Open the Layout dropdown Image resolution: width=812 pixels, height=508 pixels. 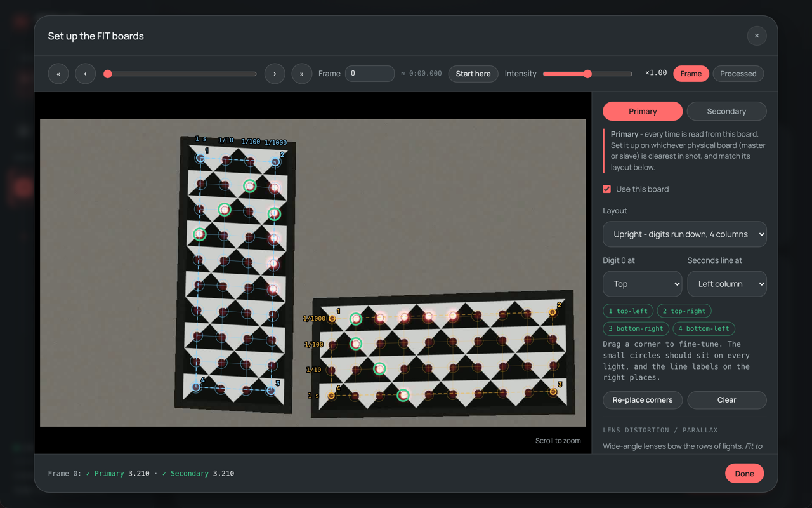[x=684, y=234]
